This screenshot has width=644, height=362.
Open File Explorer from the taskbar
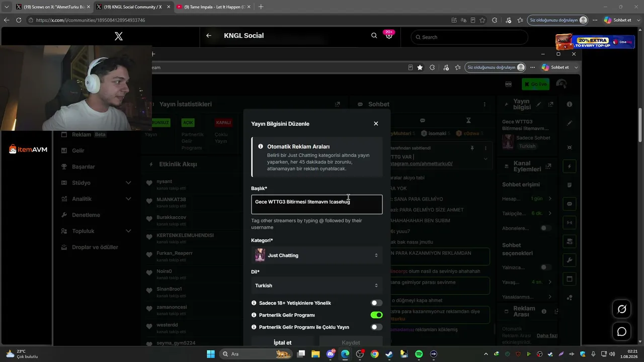[x=316, y=354]
